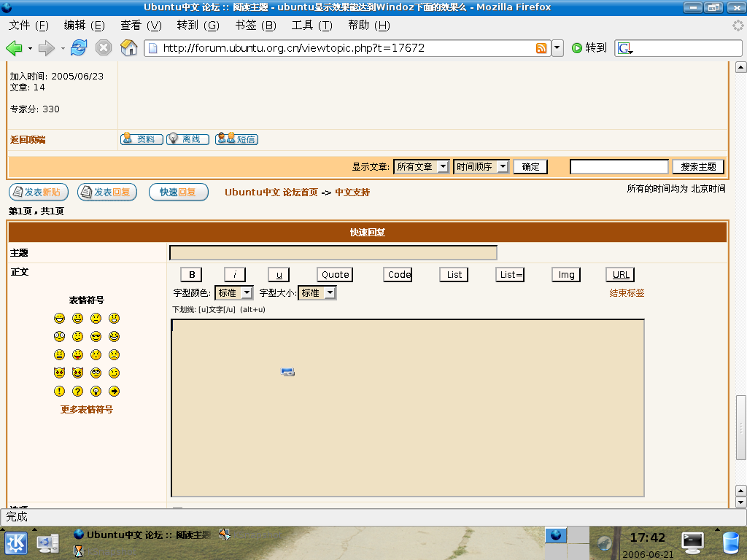747x560 pixels.
Task: Insert the lightbulb idea smiley
Action: tap(96, 391)
